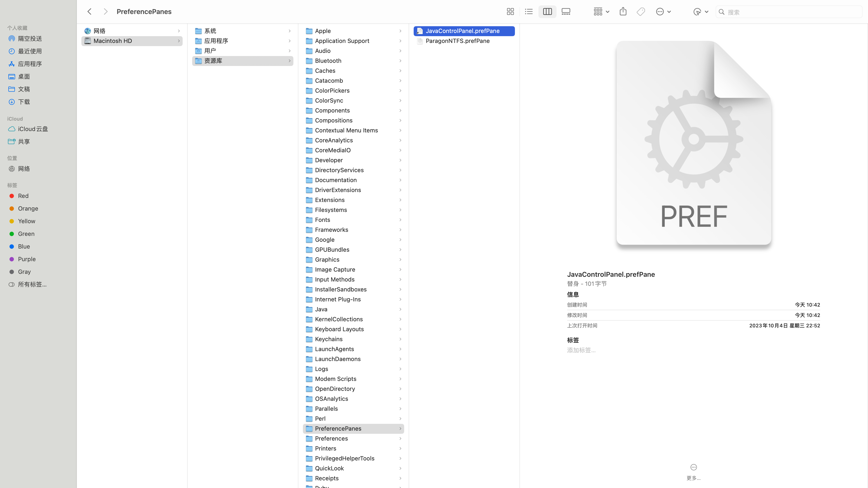Select the Orange tag

[28, 209]
